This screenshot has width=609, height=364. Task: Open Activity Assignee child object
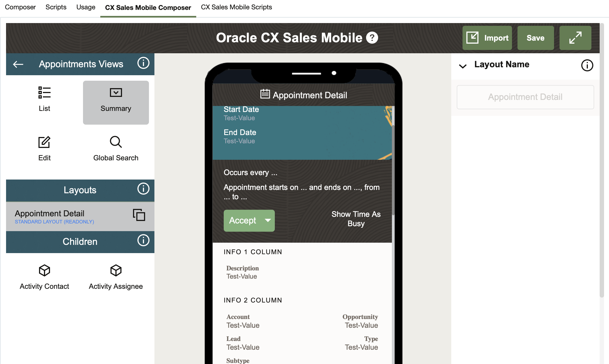[x=116, y=277]
